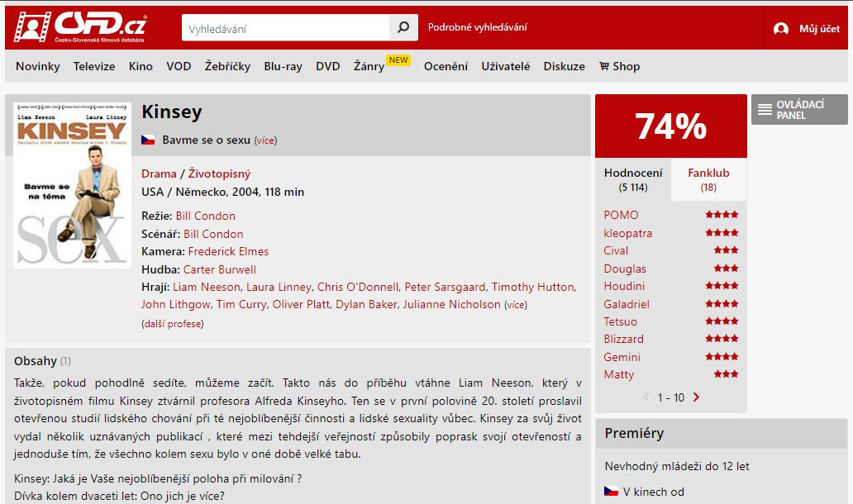This screenshot has height=504, width=853.
Task: Open Peter Sarsgaard's page
Action: click(x=445, y=287)
